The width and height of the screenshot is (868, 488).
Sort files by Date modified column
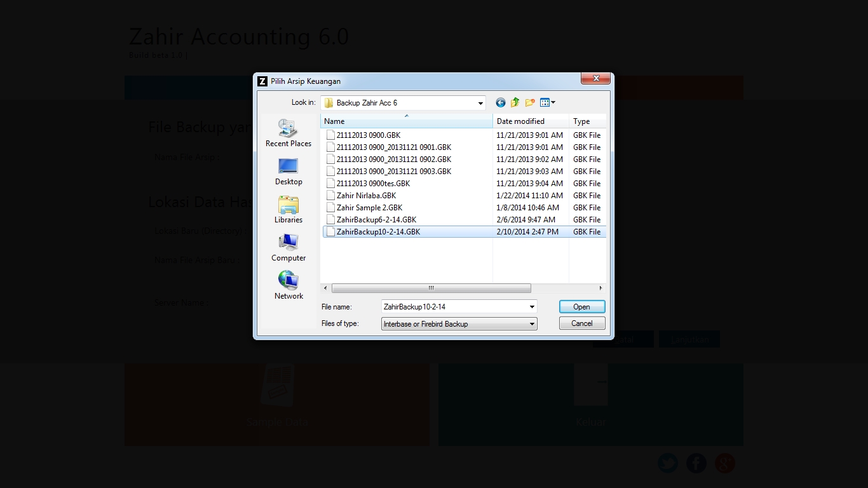tap(531, 121)
